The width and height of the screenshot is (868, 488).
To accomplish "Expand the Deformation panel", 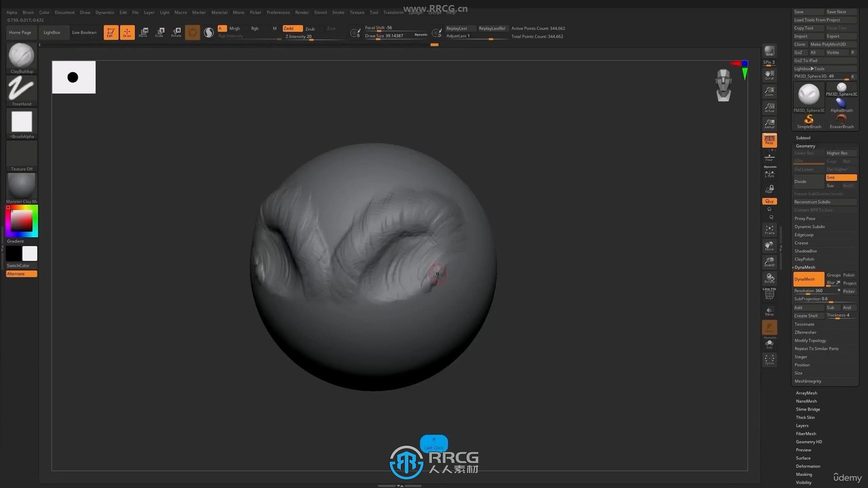I will point(808,466).
